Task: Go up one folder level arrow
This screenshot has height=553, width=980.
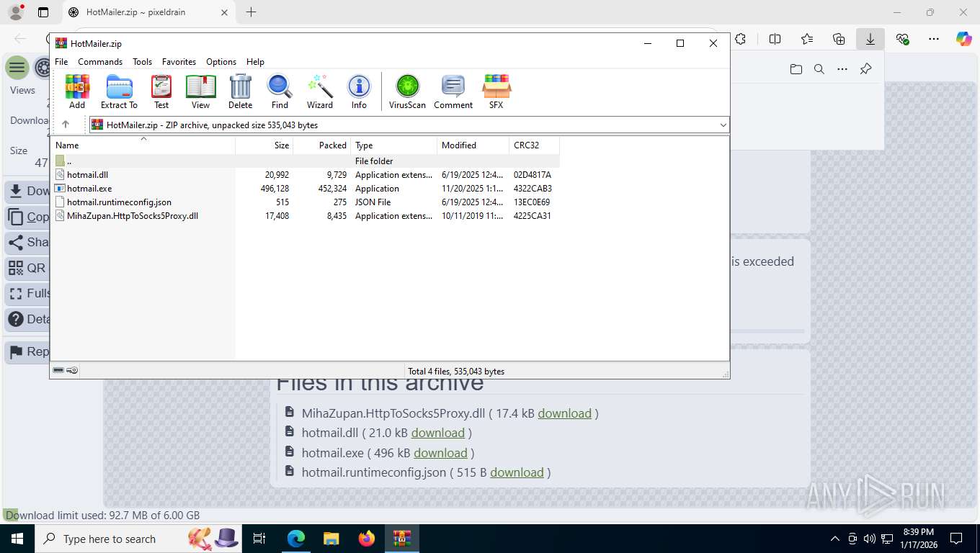Action: (66, 125)
